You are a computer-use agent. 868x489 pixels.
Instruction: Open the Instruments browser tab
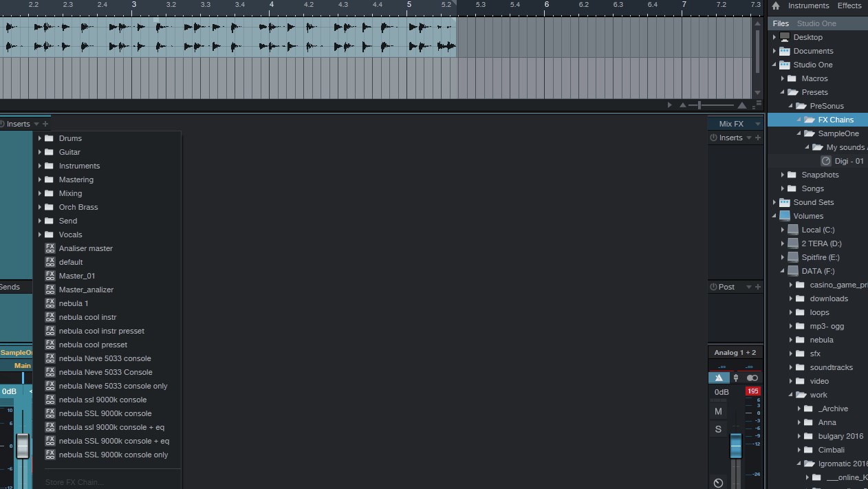coord(808,6)
